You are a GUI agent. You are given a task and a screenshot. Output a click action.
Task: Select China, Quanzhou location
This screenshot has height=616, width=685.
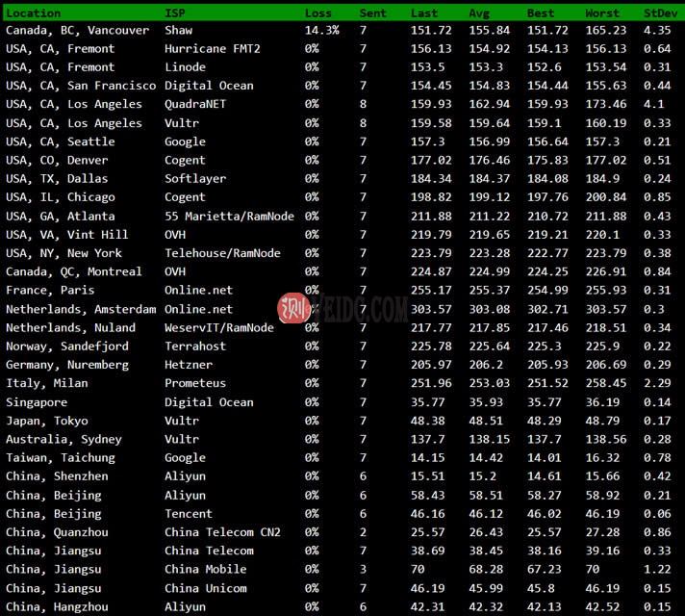pos(57,532)
